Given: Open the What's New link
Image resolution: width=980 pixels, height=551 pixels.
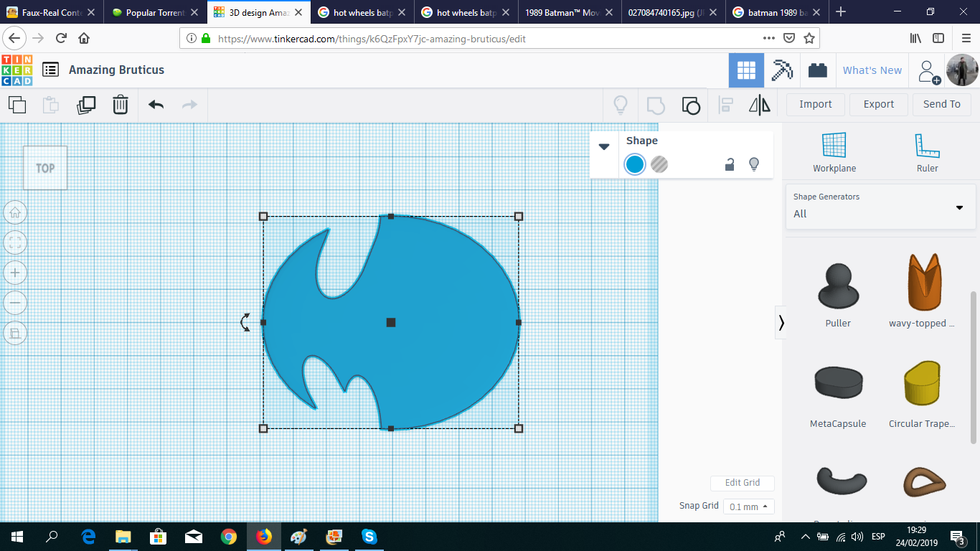Looking at the screenshot, I should [x=872, y=70].
